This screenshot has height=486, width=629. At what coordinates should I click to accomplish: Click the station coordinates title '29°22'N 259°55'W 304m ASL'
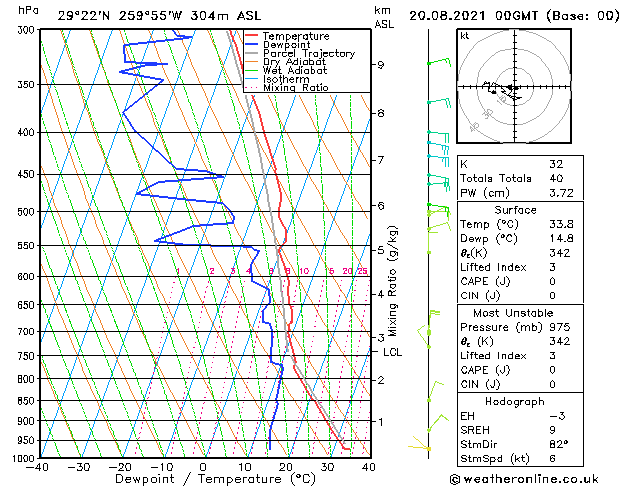coord(159,16)
